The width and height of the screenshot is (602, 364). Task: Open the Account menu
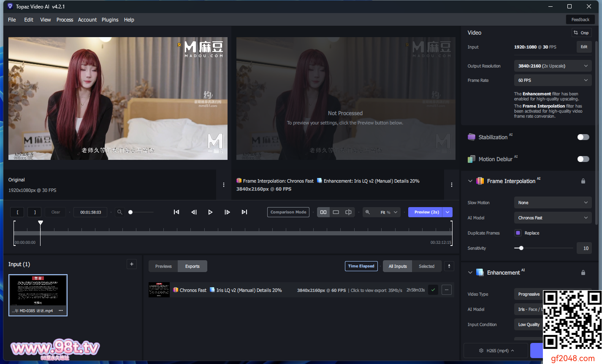click(x=87, y=20)
